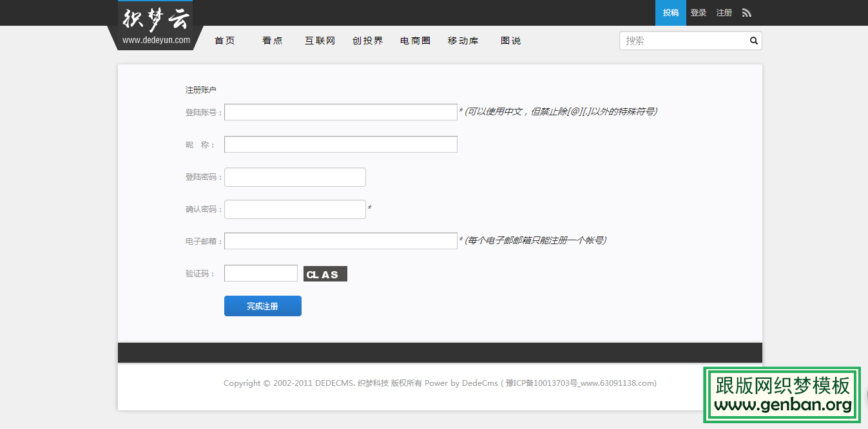Open the 移动库 section
Screen dimensions: 868x429
click(x=463, y=40)
